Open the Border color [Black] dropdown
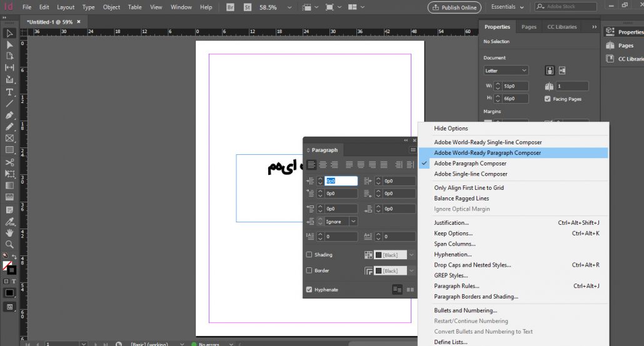The height and width of the screenshot is (346, 644). [x=411, y=271]
